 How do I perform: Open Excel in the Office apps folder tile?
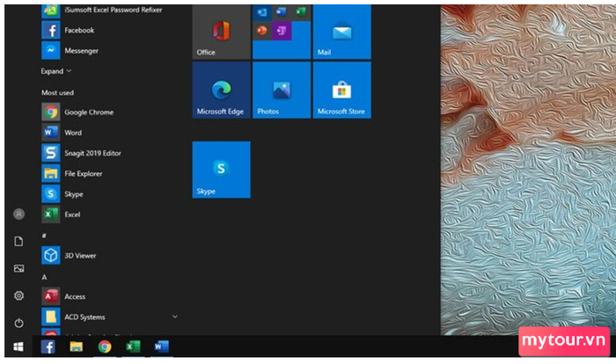click(301, 12)
